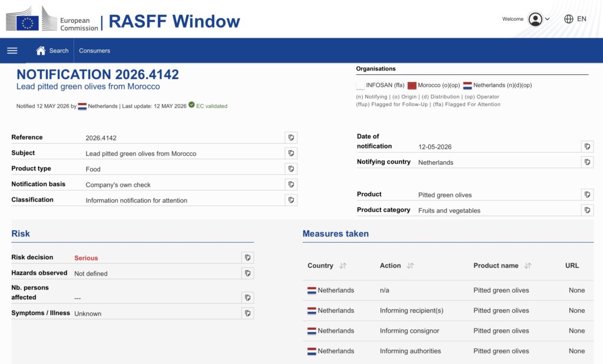Viewport: 603px width, 364px height.
Task: Copy the Product value
Action: coord(587,195)
